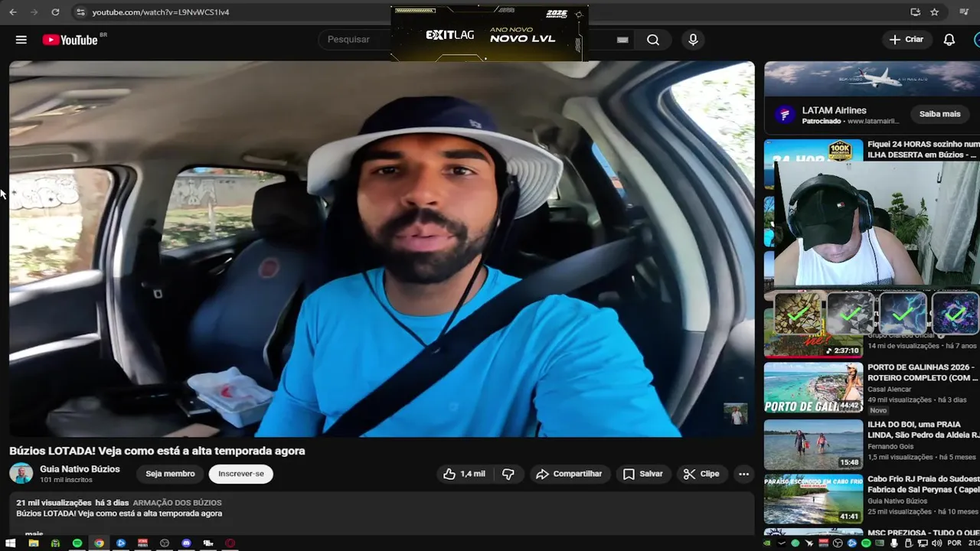Click Saiba mais on LATAM ad
The height and width of the screenshot is (551, 980).
(939, 114)
